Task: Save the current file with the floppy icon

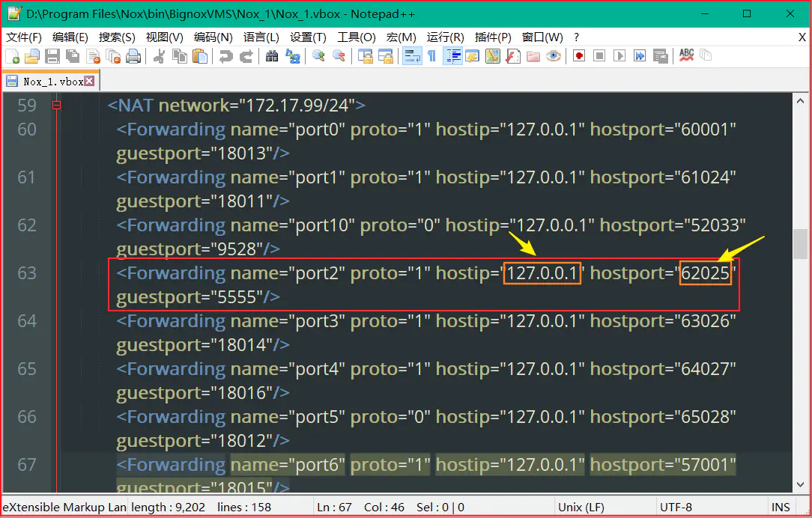Action: (x=52, y=56)
